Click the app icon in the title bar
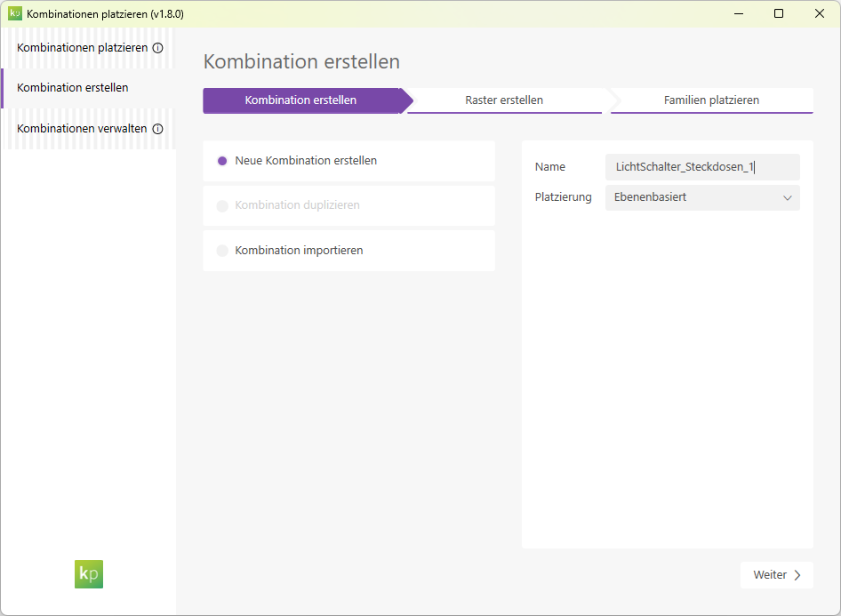 pyautogui.click(x=15, y=13)
